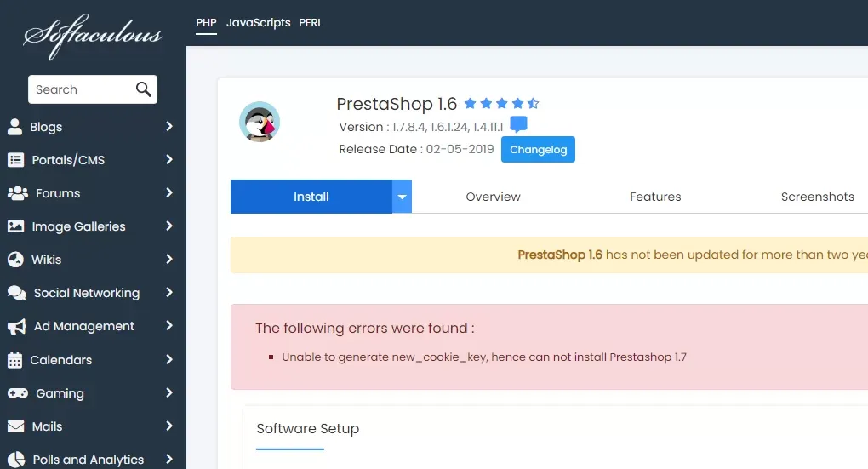Viewport: 868px width, 469px height.
Task: Expand the Polls and Analytics chevron
Action: (168, 459)
